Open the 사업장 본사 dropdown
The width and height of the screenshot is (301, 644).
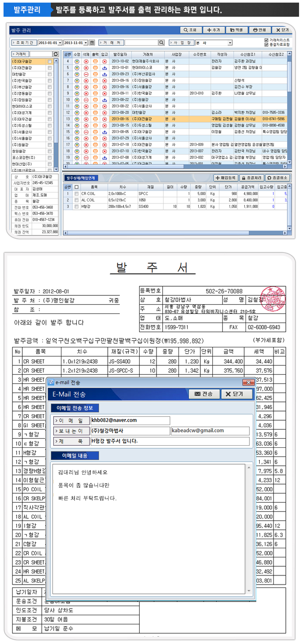click(230, 43)
